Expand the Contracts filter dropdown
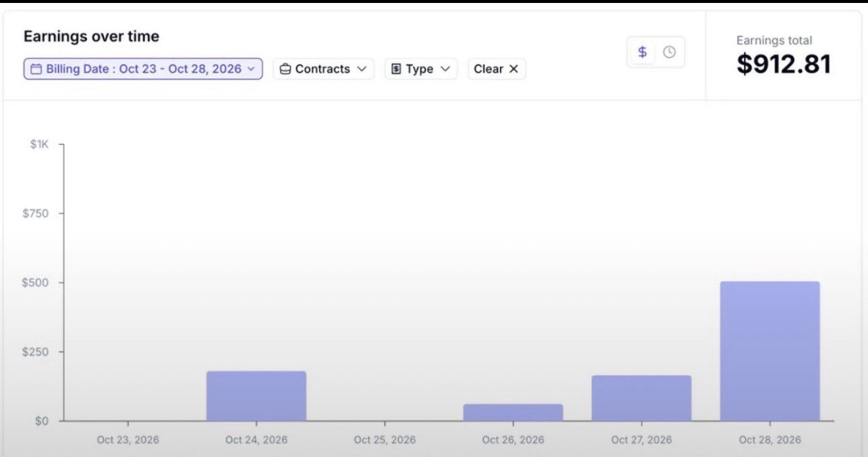The image size is (868, 457). click(x=323, y=69)
